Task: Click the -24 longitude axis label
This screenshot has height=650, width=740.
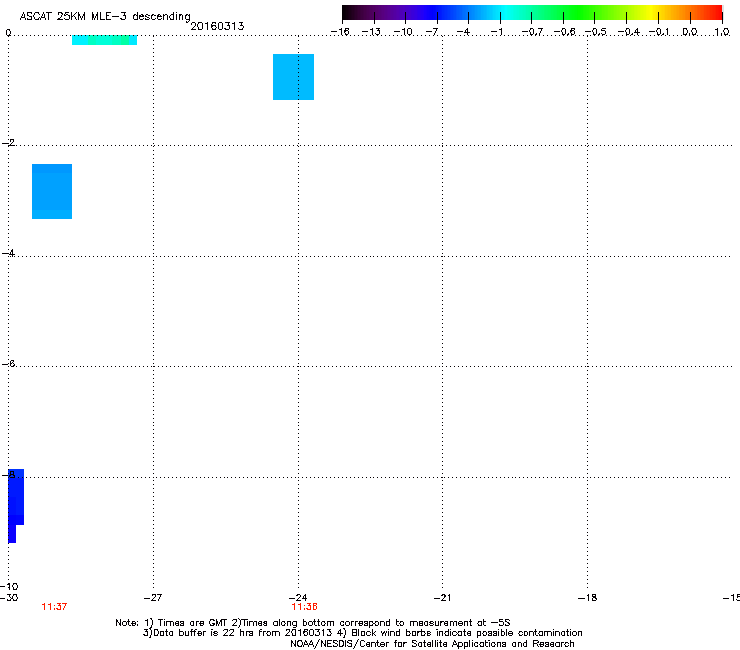Action: (x=298, y=598)
